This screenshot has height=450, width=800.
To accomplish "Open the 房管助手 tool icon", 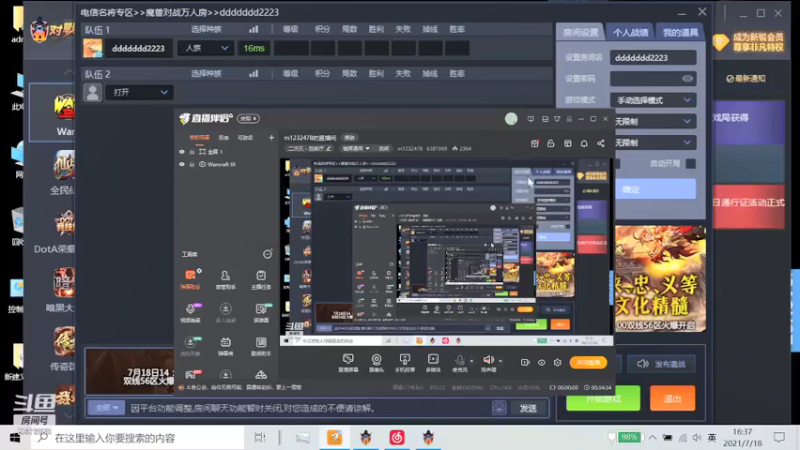I will (225, 279).
